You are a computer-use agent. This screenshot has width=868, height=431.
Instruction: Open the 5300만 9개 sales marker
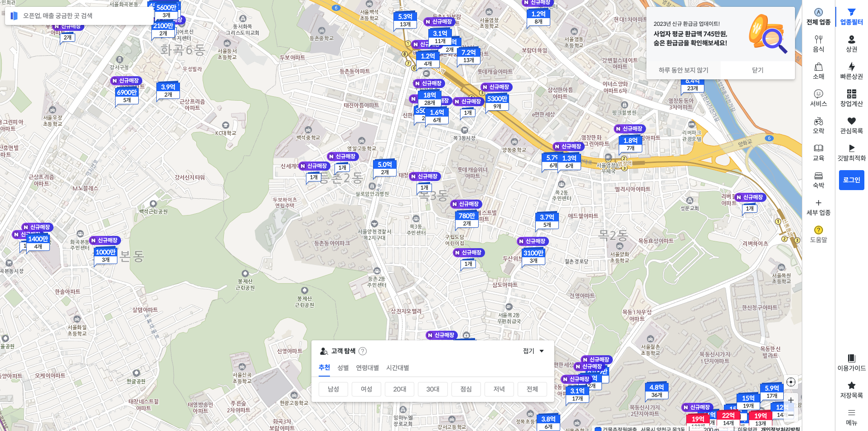coord(497,103)
